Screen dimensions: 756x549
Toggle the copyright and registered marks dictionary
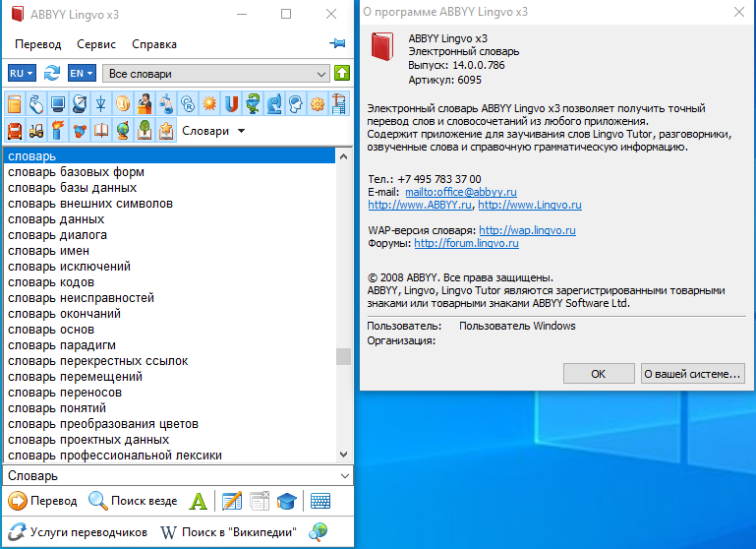click(188, 103)
